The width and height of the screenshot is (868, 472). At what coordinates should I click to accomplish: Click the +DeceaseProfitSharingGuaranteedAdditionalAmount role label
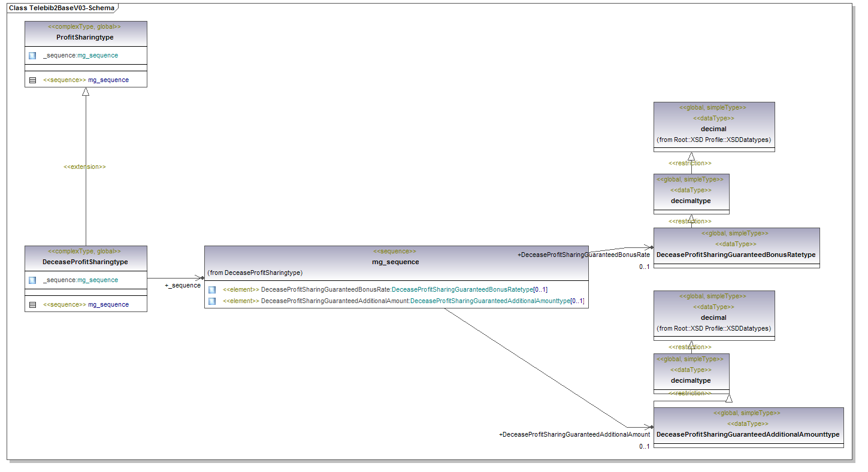[574, 434]
